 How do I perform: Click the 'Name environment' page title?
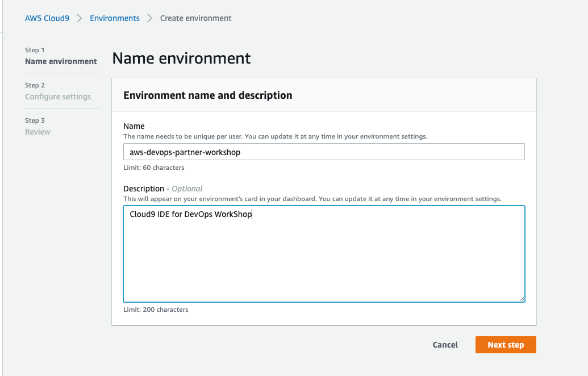181,58
